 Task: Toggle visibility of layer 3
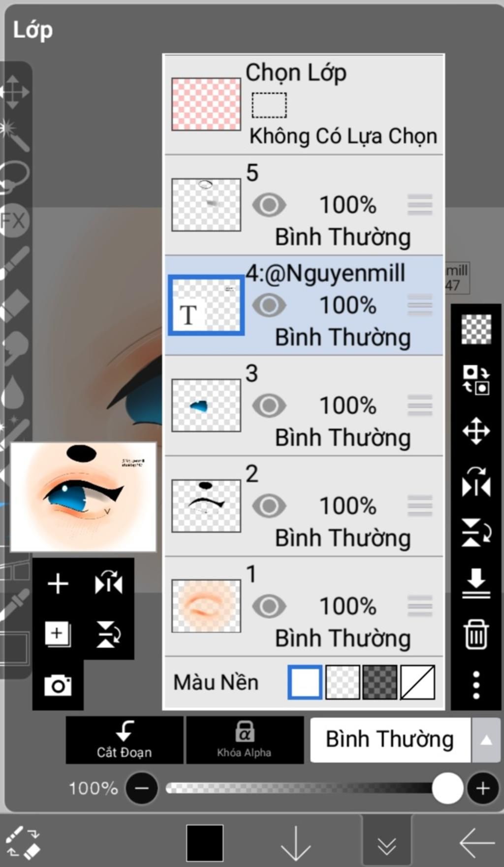(269, 405)
